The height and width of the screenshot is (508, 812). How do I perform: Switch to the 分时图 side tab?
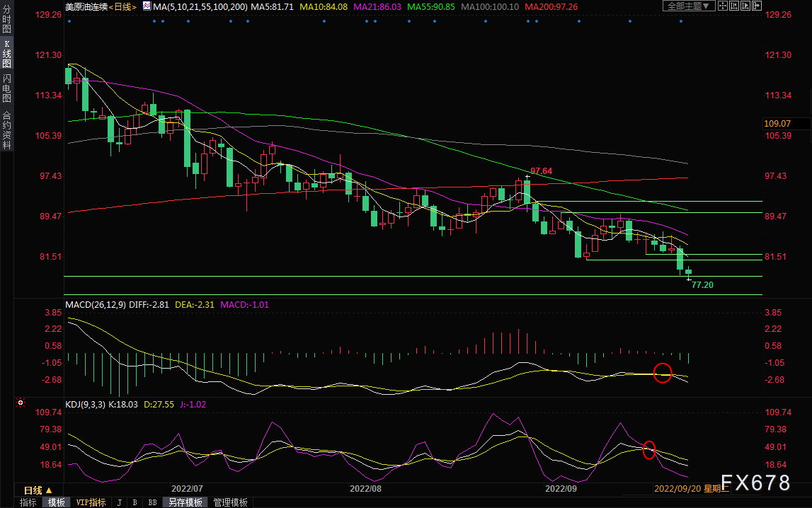click(7, 19)
